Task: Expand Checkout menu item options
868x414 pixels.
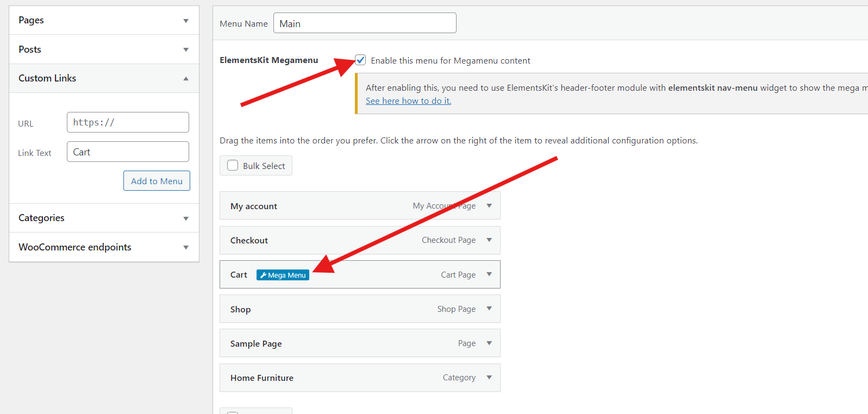Action: 489,240
